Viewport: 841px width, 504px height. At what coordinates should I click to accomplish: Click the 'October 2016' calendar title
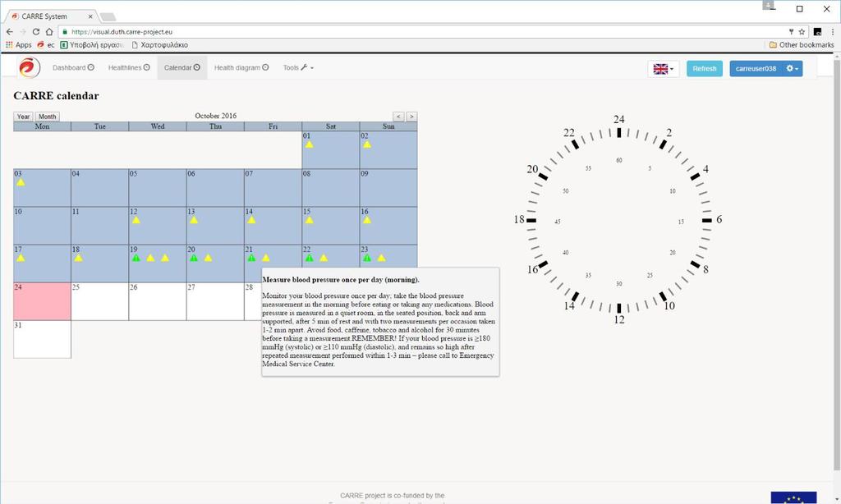point(216,116)
